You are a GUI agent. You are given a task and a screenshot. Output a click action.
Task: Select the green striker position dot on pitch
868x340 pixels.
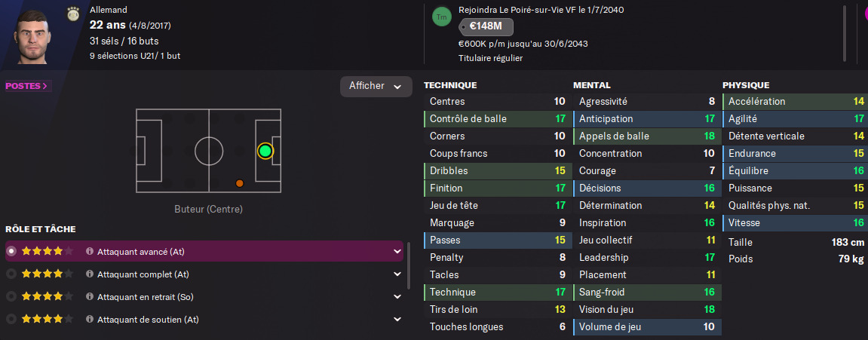(265, 151)
